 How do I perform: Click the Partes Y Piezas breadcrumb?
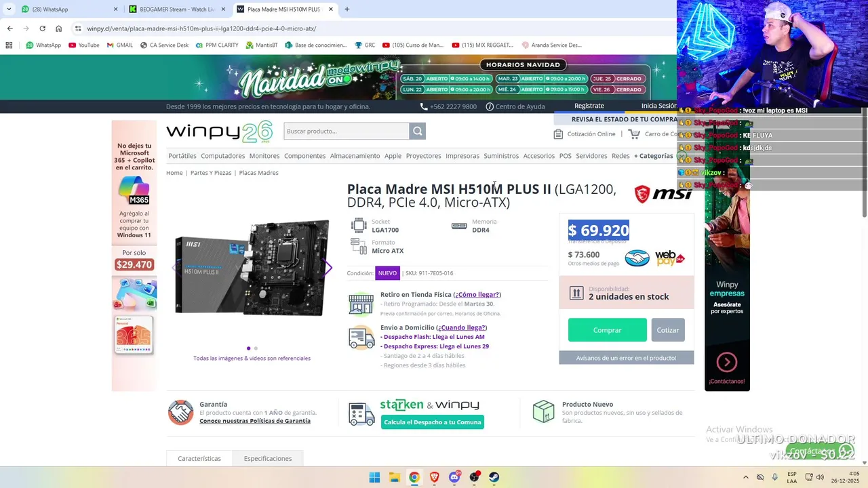(x=211, y=173)
